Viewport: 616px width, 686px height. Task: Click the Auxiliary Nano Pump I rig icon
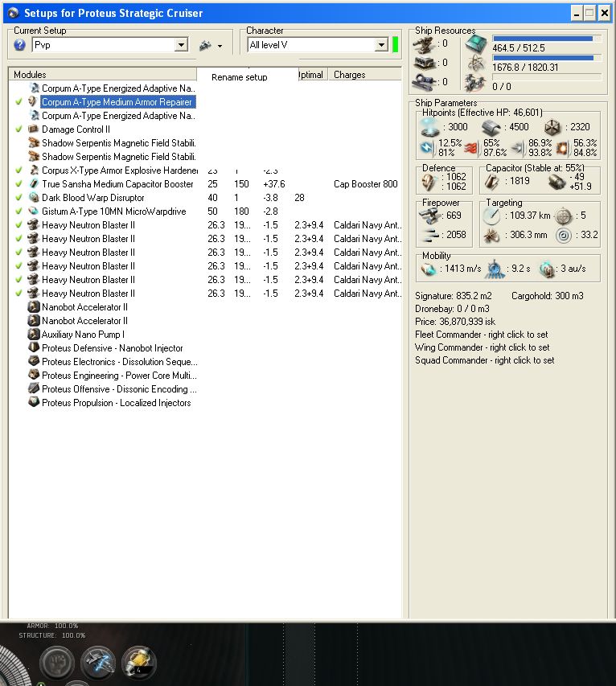[33, 335]
